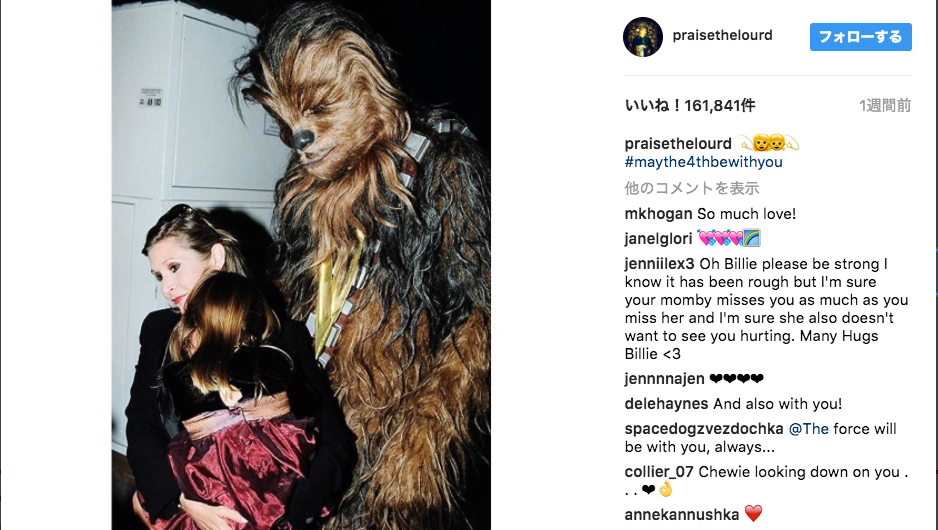Open the Chewbacca photo in the post
This screenshot has width=938, height=530.
click(301, 265)
